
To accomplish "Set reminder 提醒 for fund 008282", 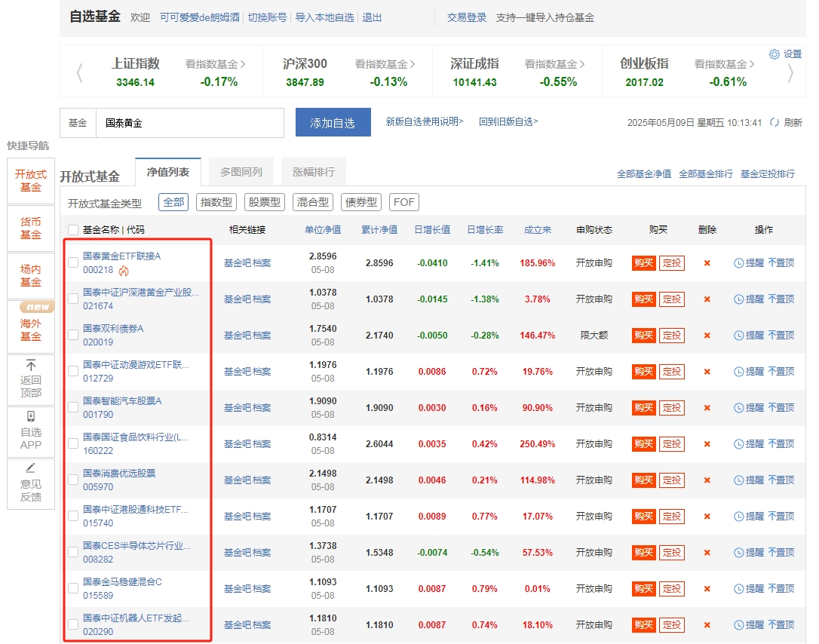I will point(748,553).
